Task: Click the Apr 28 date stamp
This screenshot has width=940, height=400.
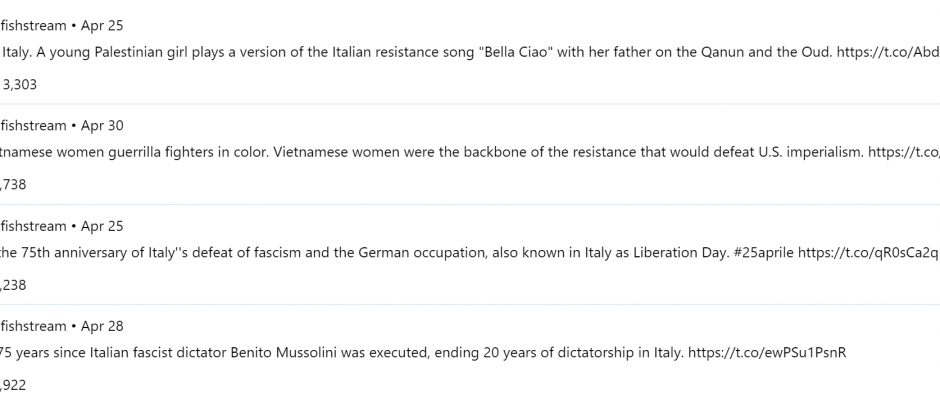Action: pyautogui.click(x=103, y=326)
